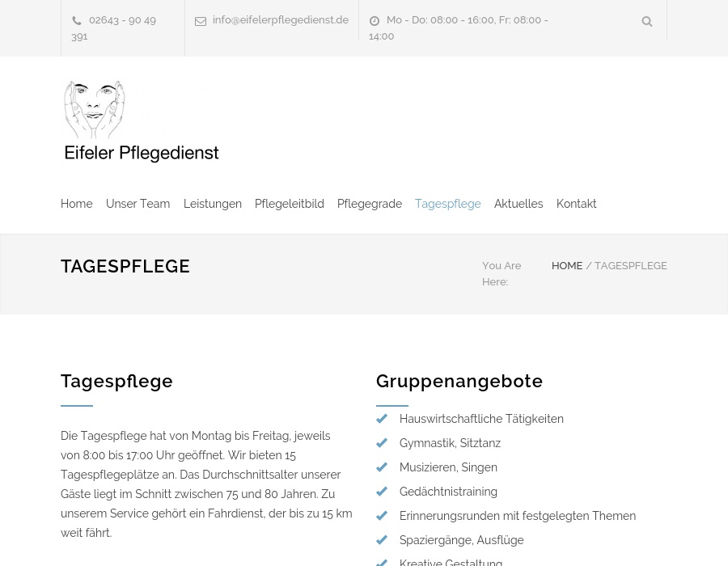This screenshot has height=566, width=728.
Task: Open the Leistungen page
Action: coord(213,204)
